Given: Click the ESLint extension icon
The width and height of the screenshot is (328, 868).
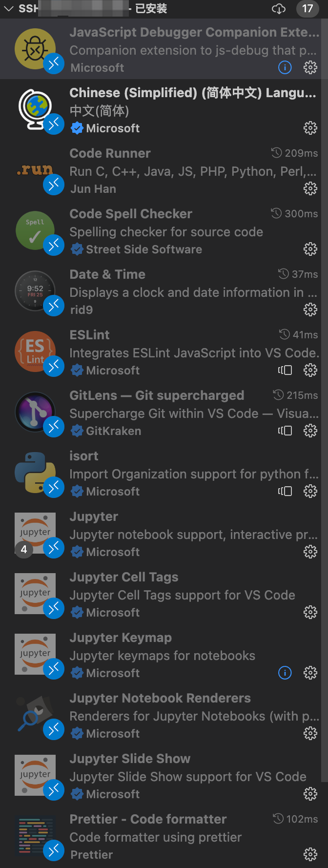Looking at the screenshot, I should [x=35, y=351].
